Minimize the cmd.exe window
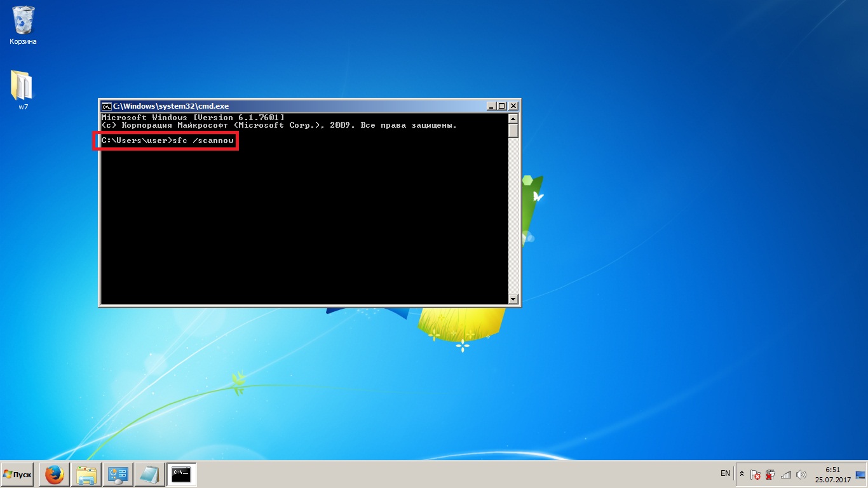This screenshot has width=868, height=488. [x=491, y=106]
